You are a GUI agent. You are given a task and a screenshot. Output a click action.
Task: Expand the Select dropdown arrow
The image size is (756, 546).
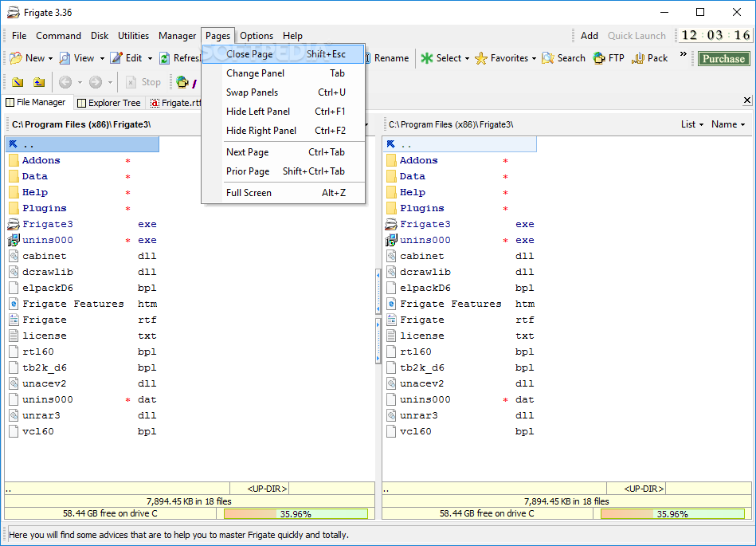tap(467, 59)
